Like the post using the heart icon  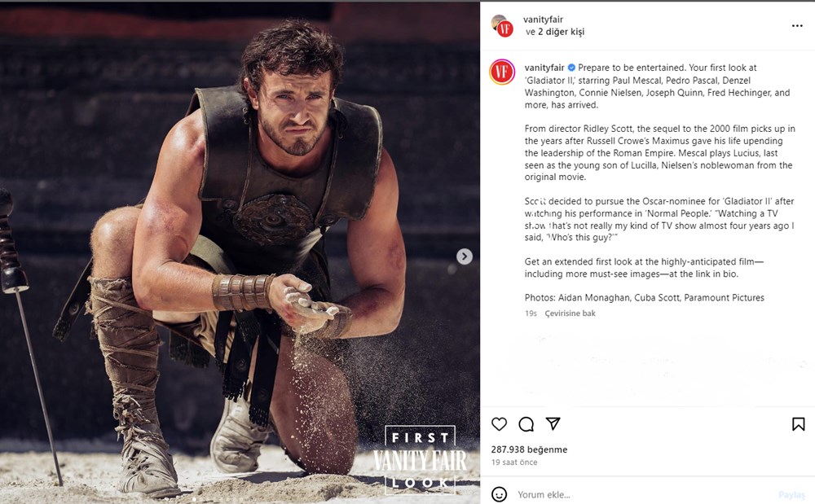(500, 423)
